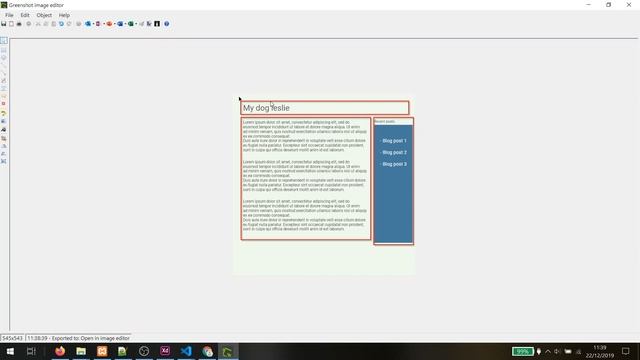Click the Redo icon in the toolbar

69,24
